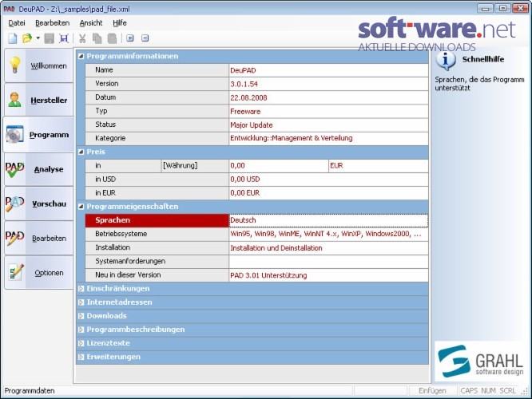Click the Paste icon in toolbar
The image size is (532, 399).
[113, 38]
